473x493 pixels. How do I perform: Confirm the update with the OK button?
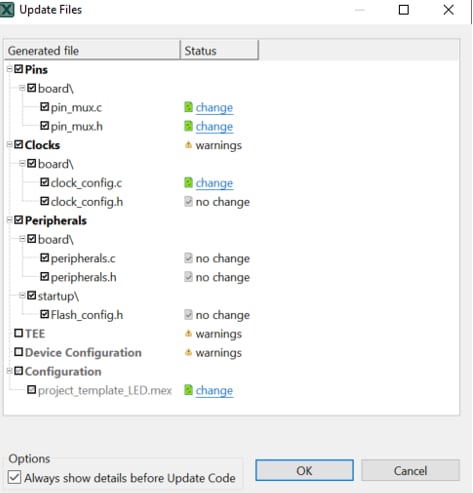(x=304, y=470)
